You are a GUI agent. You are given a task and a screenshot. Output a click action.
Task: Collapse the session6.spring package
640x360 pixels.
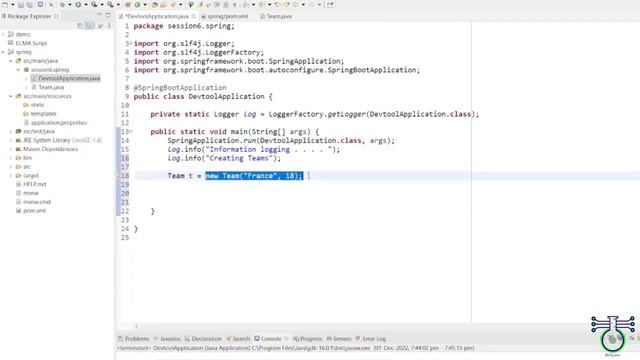tap(18, 70)
